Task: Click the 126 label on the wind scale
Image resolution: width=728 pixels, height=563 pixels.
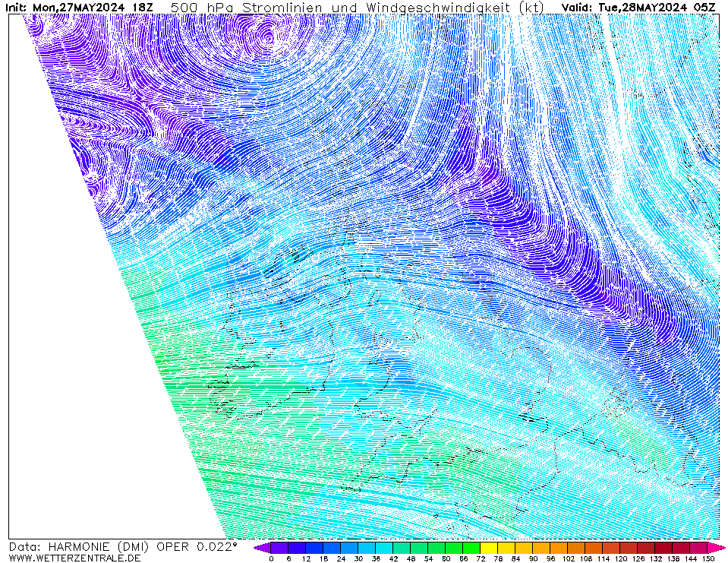Action: pos(638,558)
